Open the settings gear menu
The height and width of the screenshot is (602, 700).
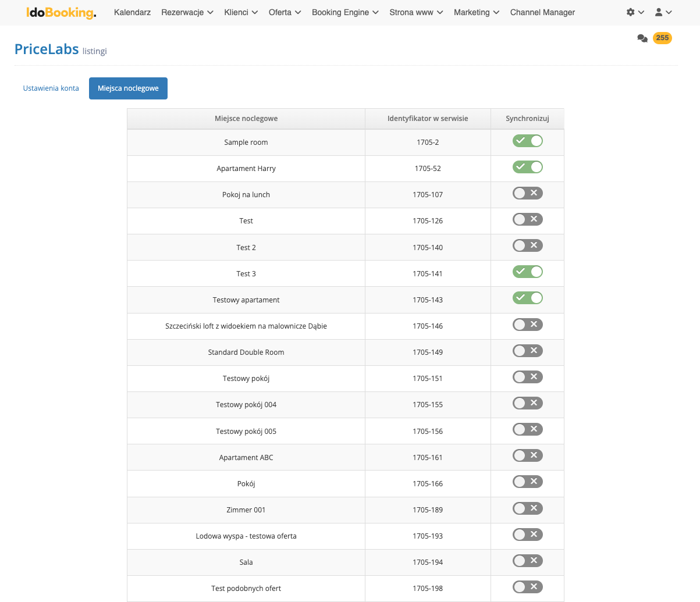pyautogui.click(x=635, y=12)
